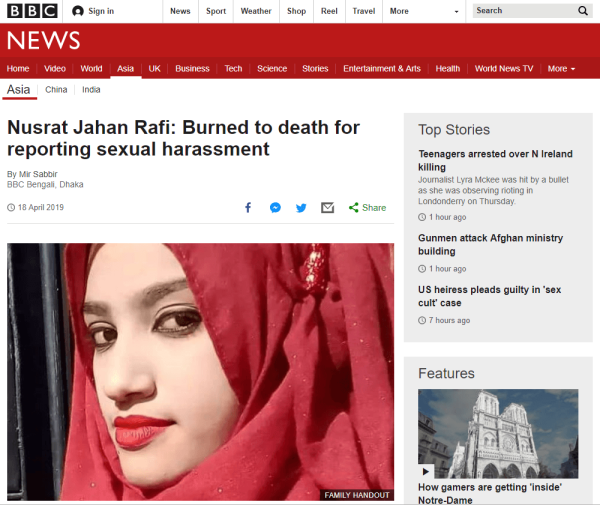Share article on Facebook
This screenshot has height=505, width=600.
(248, 208)
